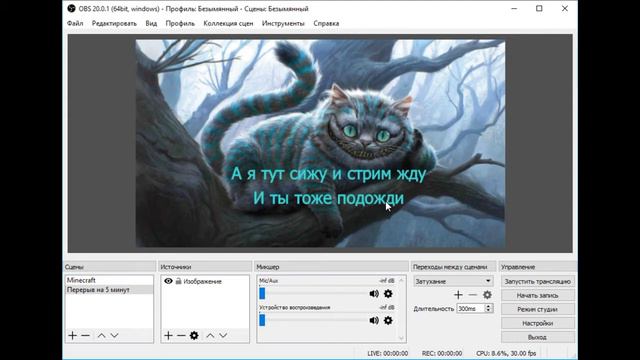The height and width of the screenshot is (360, 640).
Task: Open the Файл menu
Action: click(x=75, y=24)
